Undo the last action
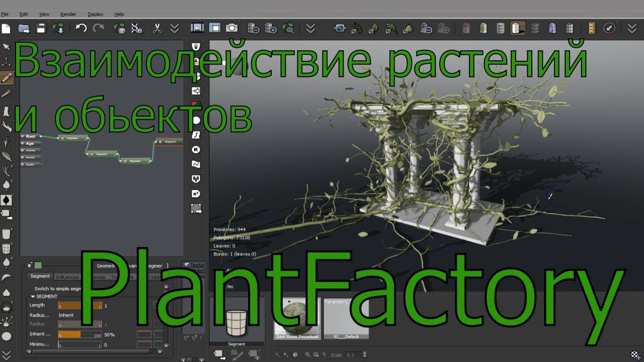This screenshot has width=644, height=362. point(81,28)
